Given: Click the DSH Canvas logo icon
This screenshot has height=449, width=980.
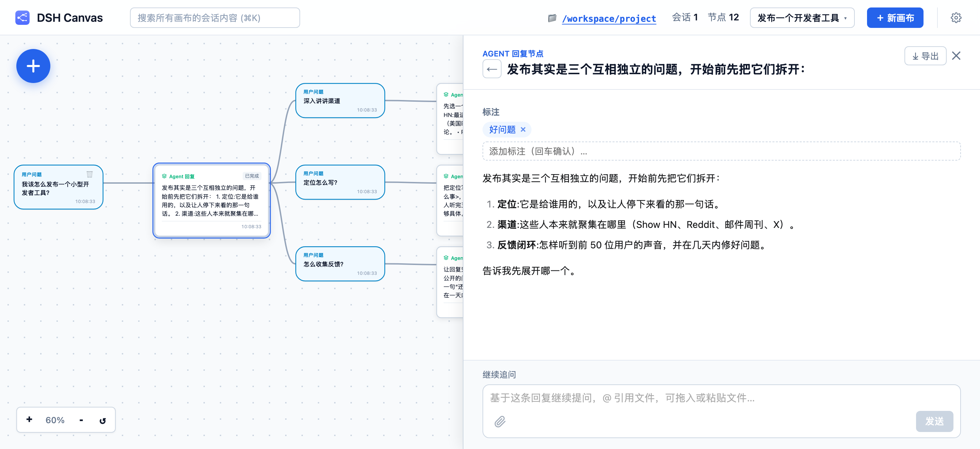Looking at the screenshot, I should tap(22, 18).
